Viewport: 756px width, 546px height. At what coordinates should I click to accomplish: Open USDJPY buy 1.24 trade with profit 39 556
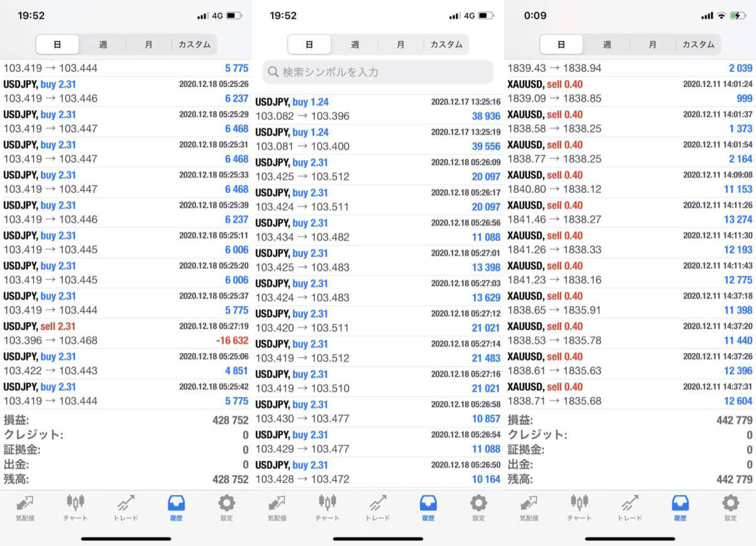pos(378,139)
